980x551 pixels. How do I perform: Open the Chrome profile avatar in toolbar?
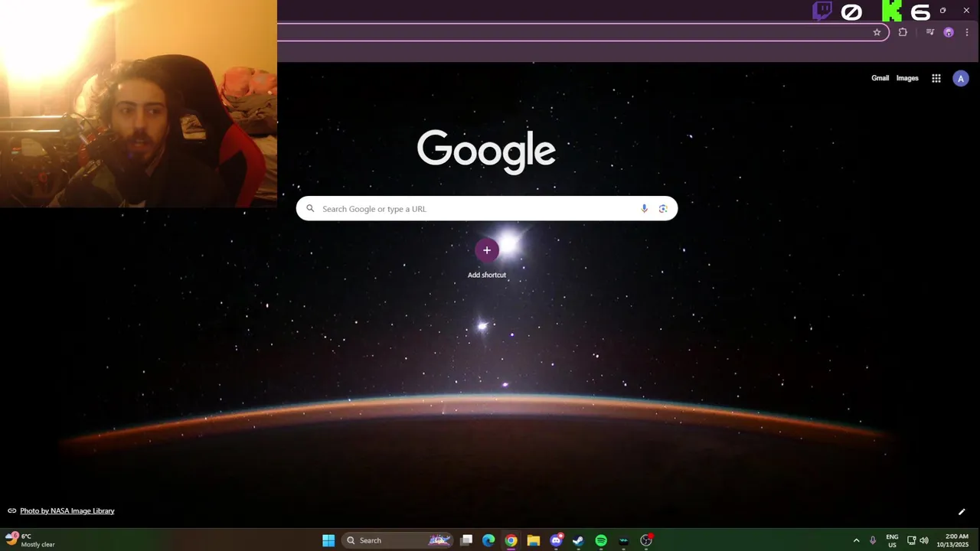pos(949,32)
